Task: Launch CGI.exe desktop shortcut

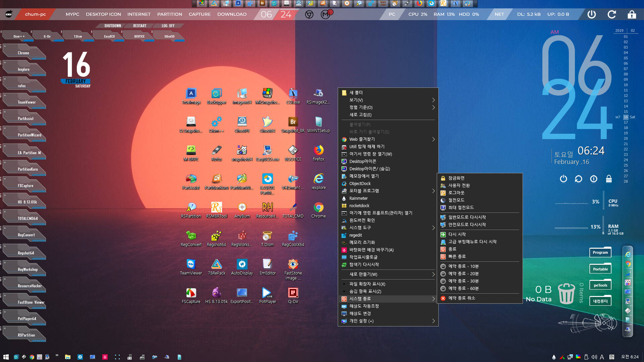Action: (293, 96)
